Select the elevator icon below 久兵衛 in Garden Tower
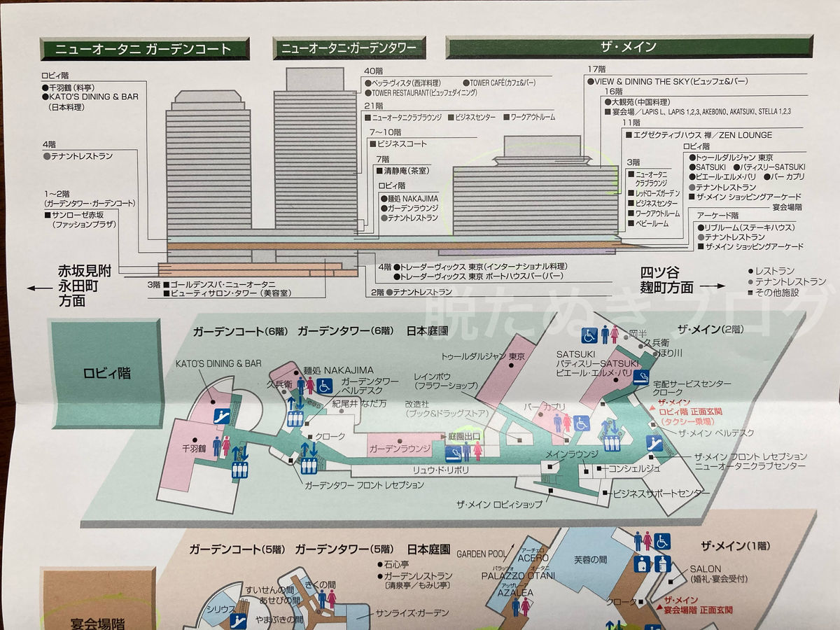The image size is (840, 630). pos(295,419)
